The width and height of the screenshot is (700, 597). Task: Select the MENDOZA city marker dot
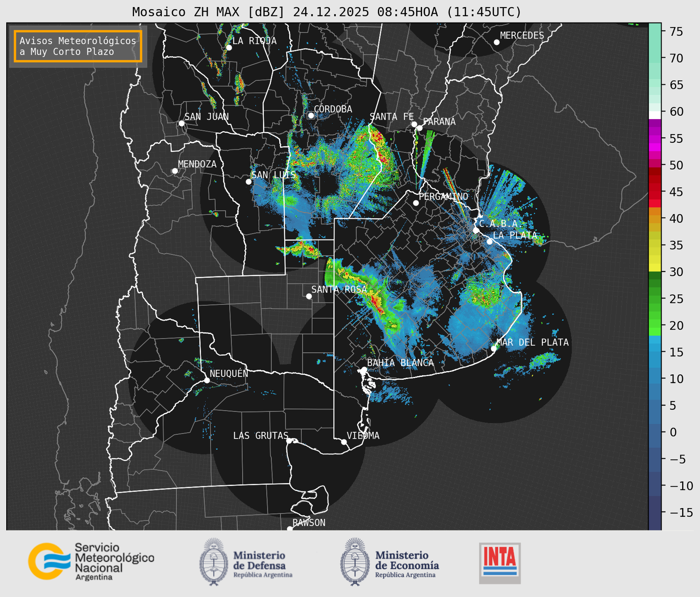point(175,171)
